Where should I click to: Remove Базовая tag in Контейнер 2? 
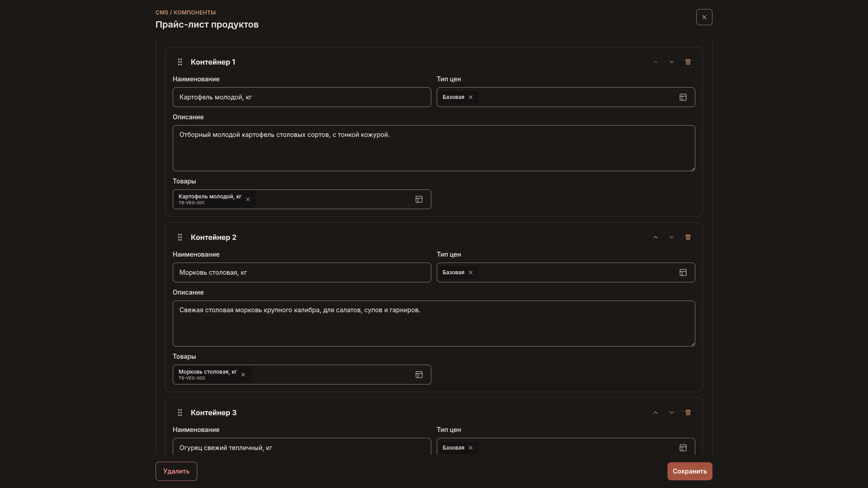coord(471,272)
